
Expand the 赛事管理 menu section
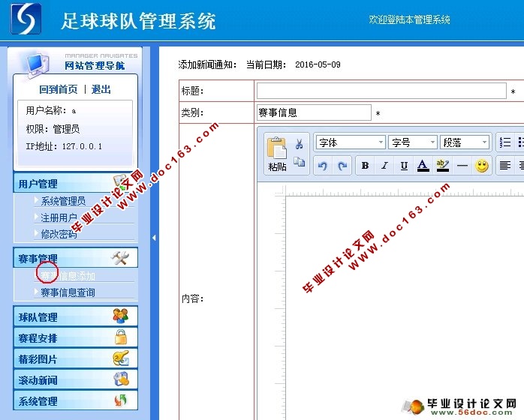76,258
